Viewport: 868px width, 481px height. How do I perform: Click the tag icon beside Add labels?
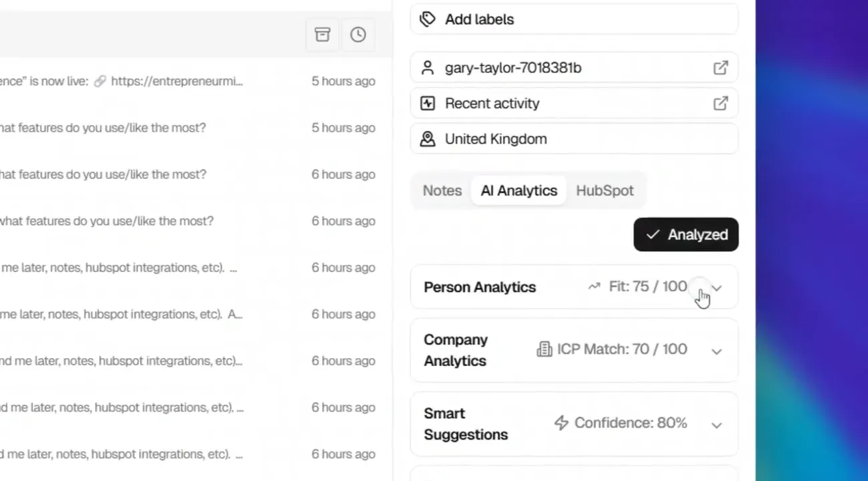(428, 19)
